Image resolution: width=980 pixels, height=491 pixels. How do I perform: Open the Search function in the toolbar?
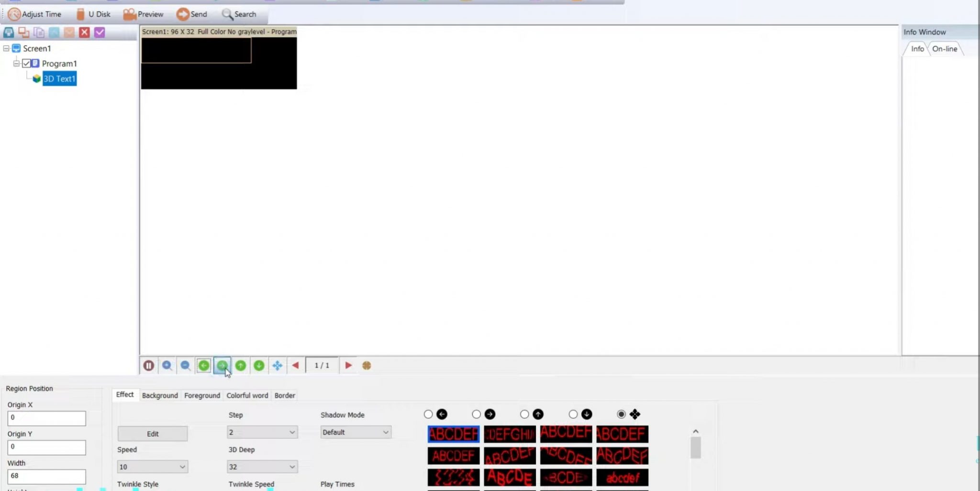(x=239, y=14)
